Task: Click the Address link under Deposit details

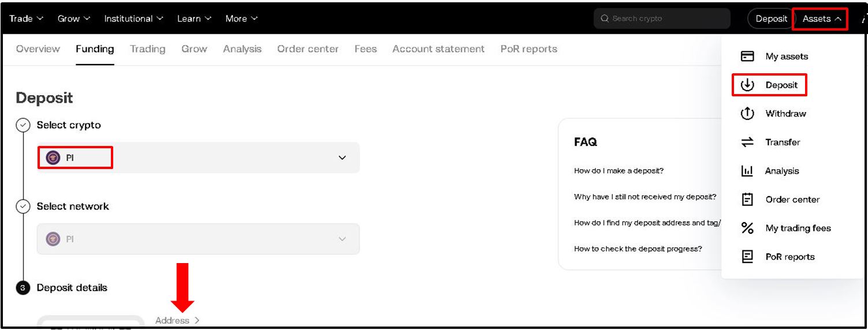Action: pos(177,320)
